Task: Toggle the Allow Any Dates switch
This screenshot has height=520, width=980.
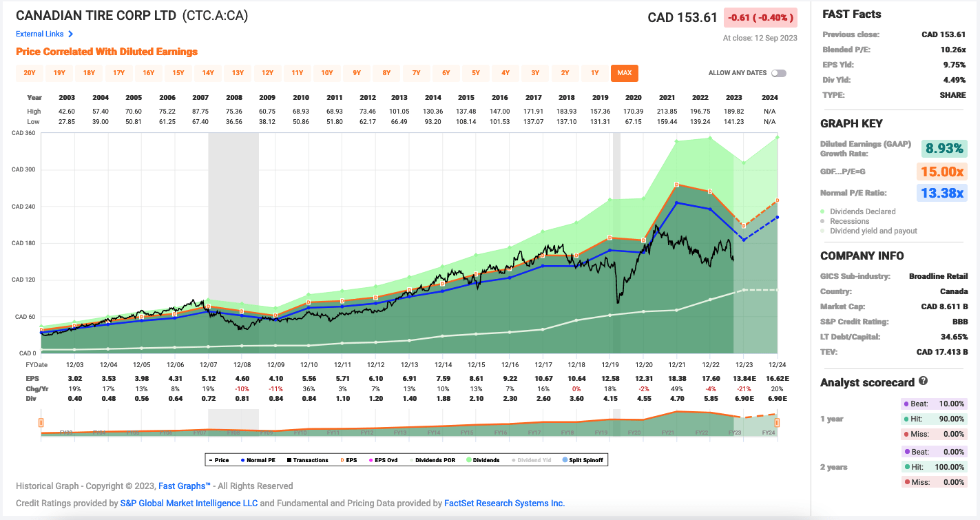Action: point(779,73)
